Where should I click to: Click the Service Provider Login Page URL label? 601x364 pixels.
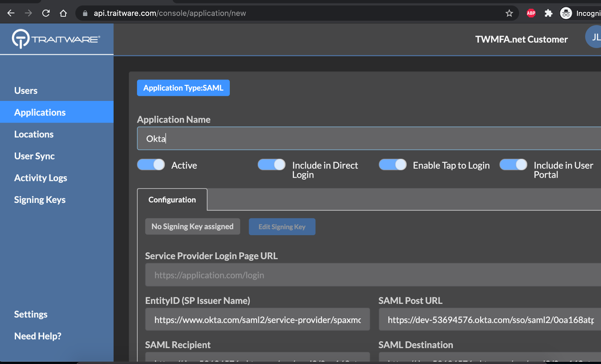[x=211, y=256]
